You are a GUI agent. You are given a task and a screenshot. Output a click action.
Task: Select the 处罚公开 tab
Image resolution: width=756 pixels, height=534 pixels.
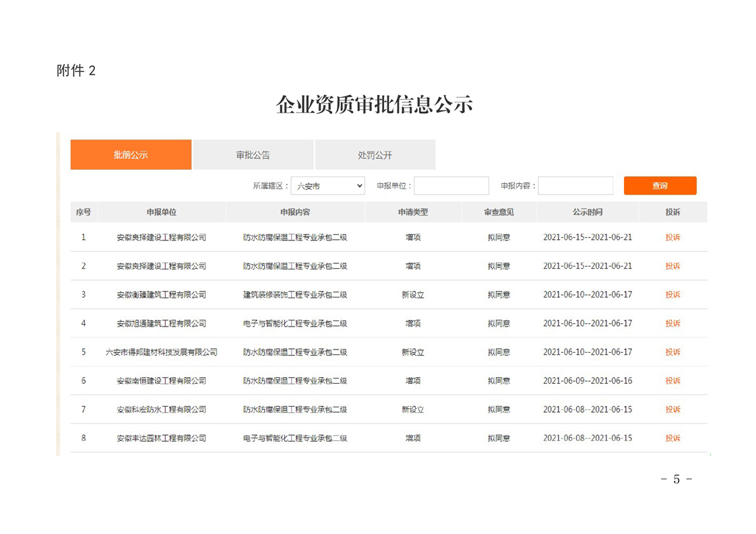(375, 155)
